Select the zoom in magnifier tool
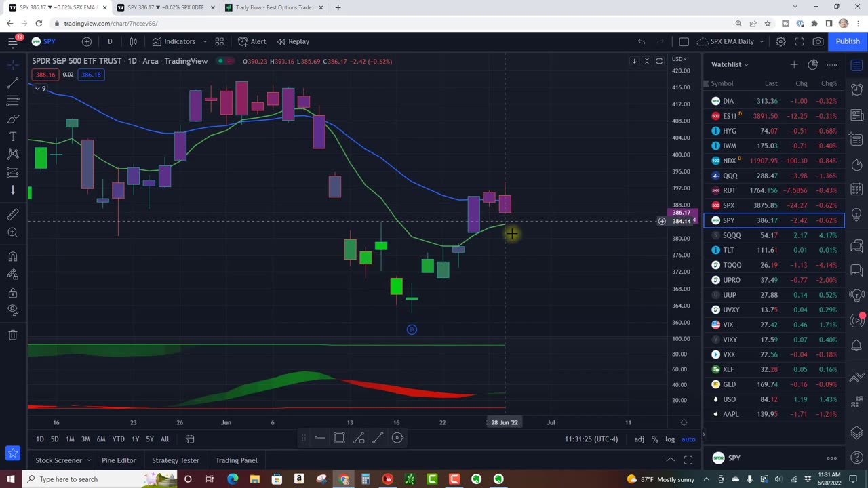 (x=13, y=232)
